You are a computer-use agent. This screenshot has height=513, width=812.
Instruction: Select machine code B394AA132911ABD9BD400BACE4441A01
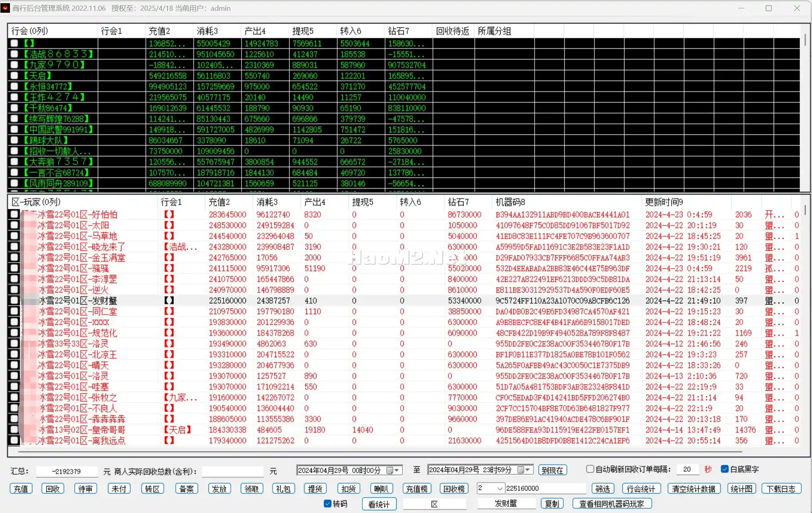click(562, 214)
